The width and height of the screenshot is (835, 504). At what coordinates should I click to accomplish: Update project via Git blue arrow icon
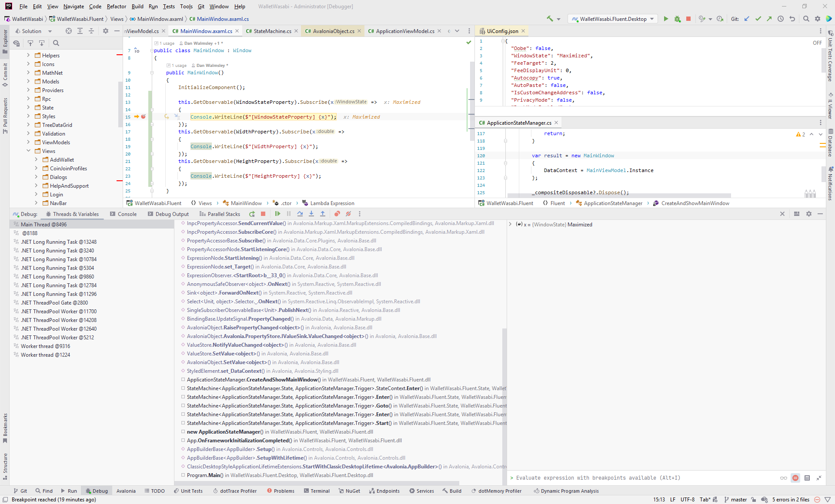(x=747, y=19)
